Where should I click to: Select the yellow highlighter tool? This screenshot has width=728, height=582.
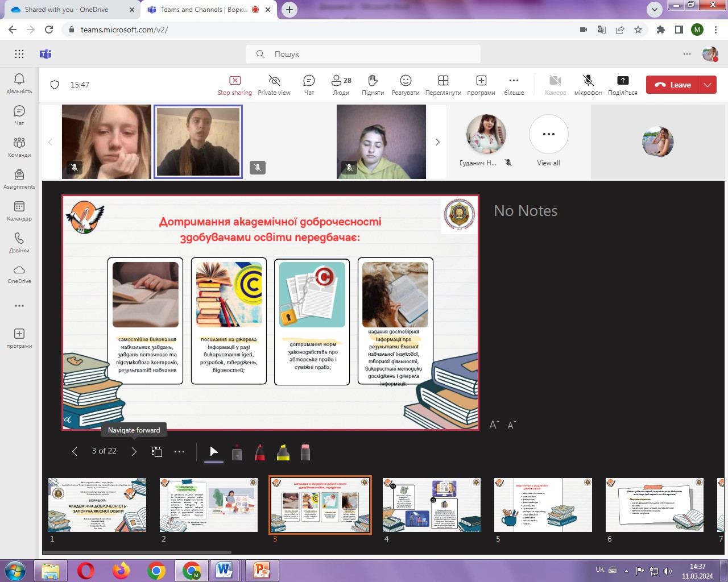[283, 452]
